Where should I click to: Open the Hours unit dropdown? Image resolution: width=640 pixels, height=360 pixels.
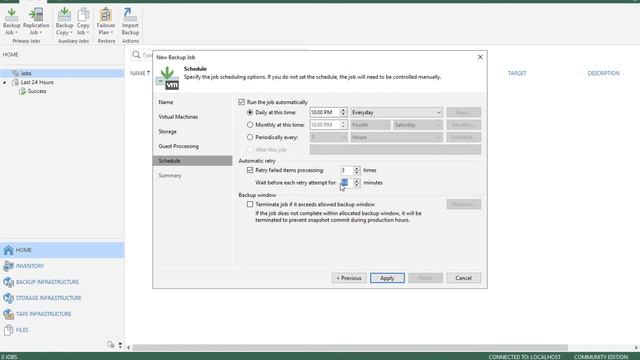coord(396,137)
